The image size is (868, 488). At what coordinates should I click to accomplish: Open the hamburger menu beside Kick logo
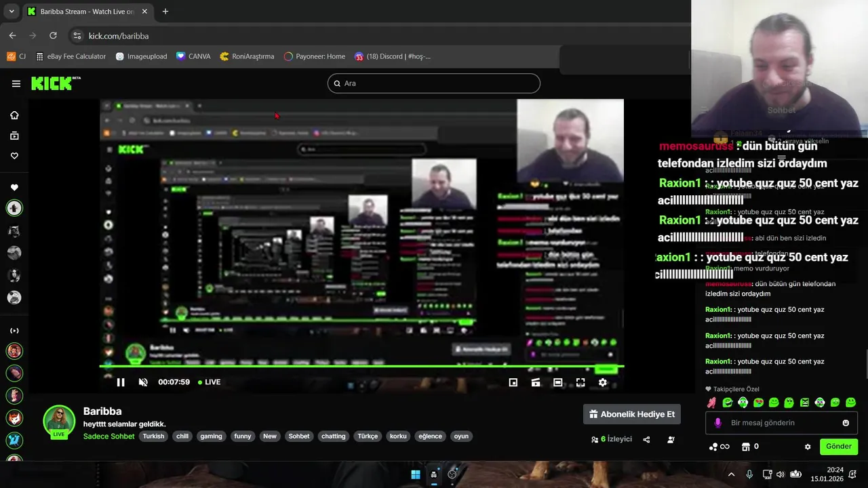coord(16,83)
